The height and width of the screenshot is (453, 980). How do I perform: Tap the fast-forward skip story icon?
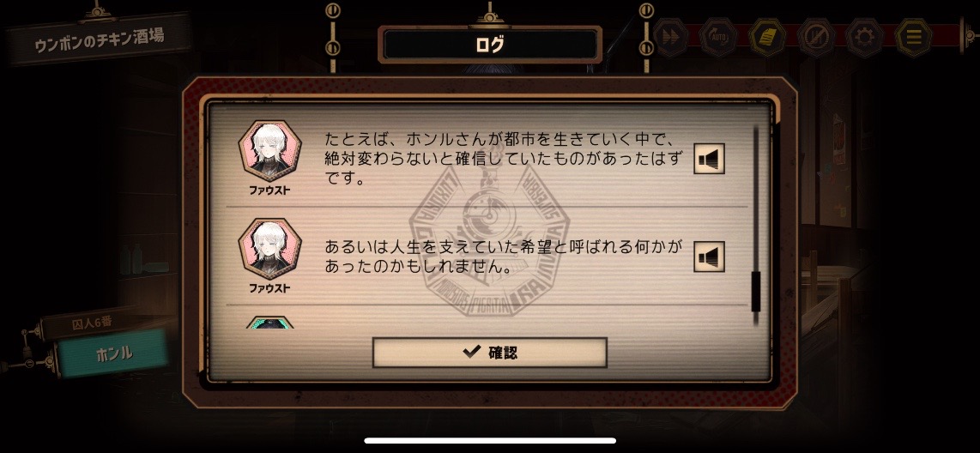pyautogui.click(x=670, y=37)
